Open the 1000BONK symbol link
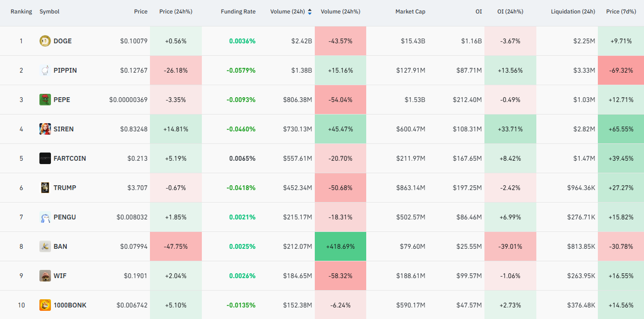 click(x=70, y=305)
